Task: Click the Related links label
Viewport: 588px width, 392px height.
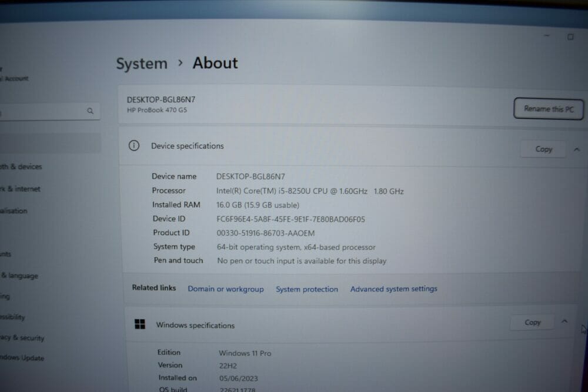Action: [x=153, y=287]
